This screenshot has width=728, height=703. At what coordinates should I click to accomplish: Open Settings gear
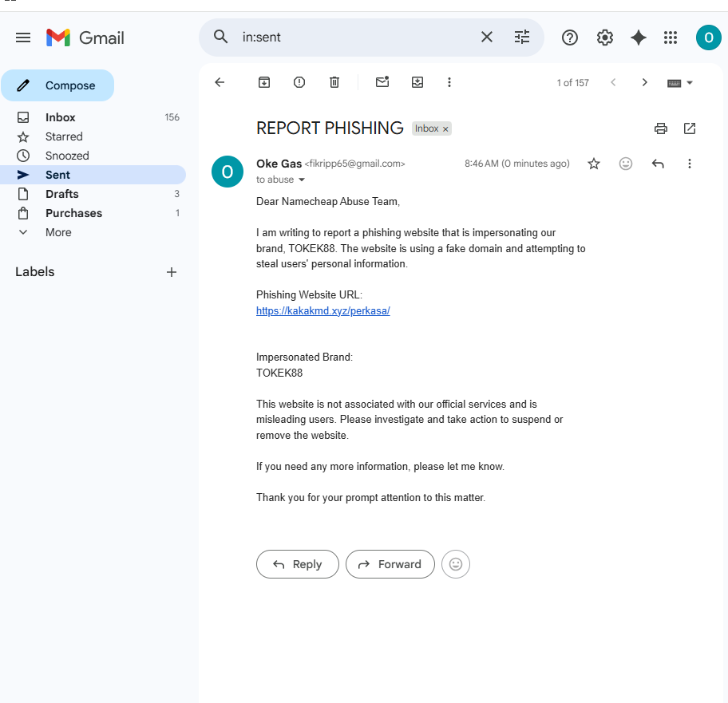[604, 38]
